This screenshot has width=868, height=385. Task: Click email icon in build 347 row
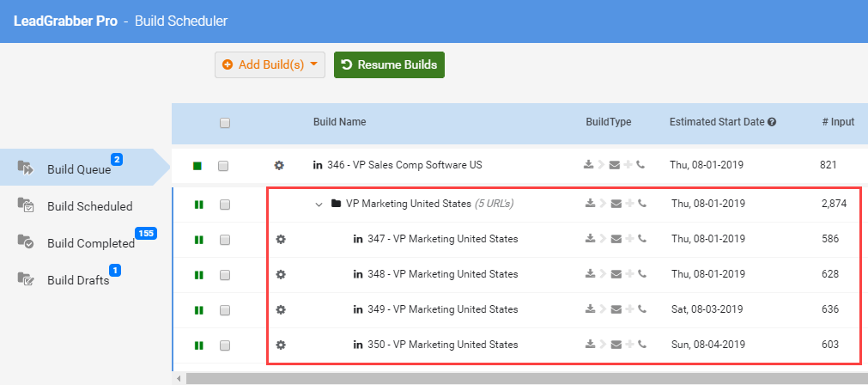pos(616,239)
